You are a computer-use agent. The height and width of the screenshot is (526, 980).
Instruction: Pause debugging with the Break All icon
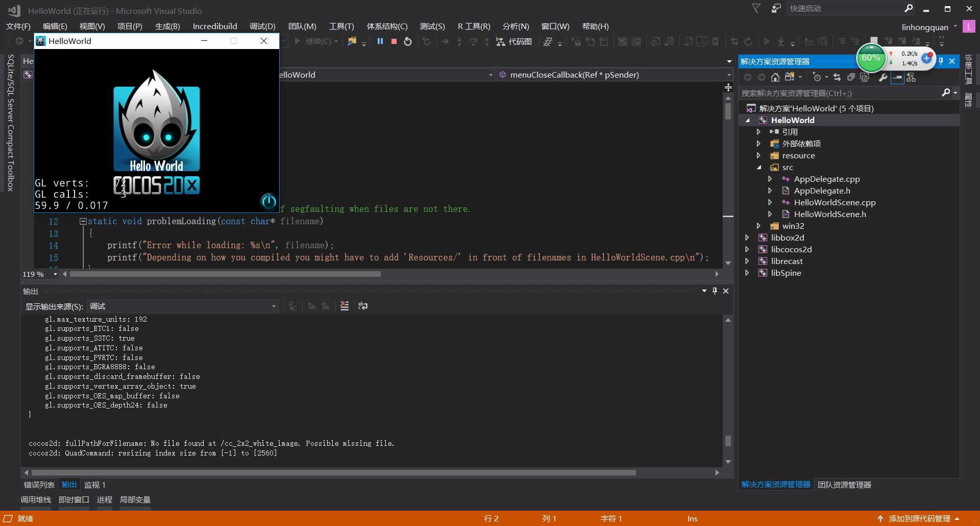(380, 41)
